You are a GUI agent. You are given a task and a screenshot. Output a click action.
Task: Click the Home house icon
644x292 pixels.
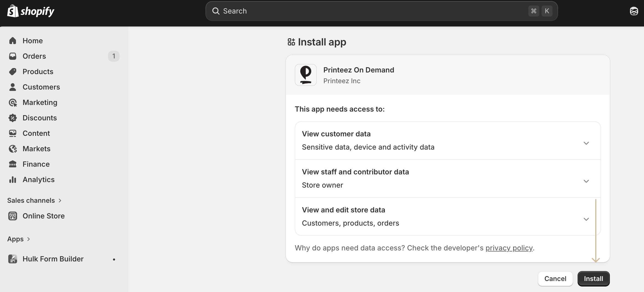pyautogui.click(x=13, y=41)
